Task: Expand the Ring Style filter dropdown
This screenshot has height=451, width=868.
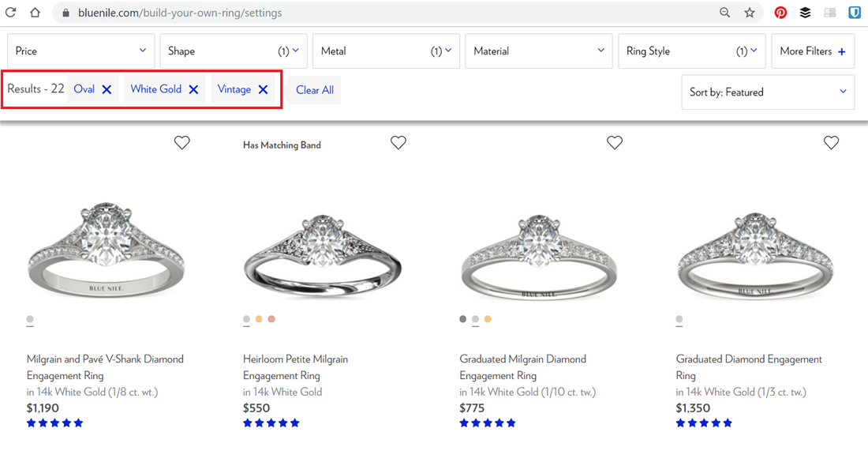Action: click(x=692, y=51)
